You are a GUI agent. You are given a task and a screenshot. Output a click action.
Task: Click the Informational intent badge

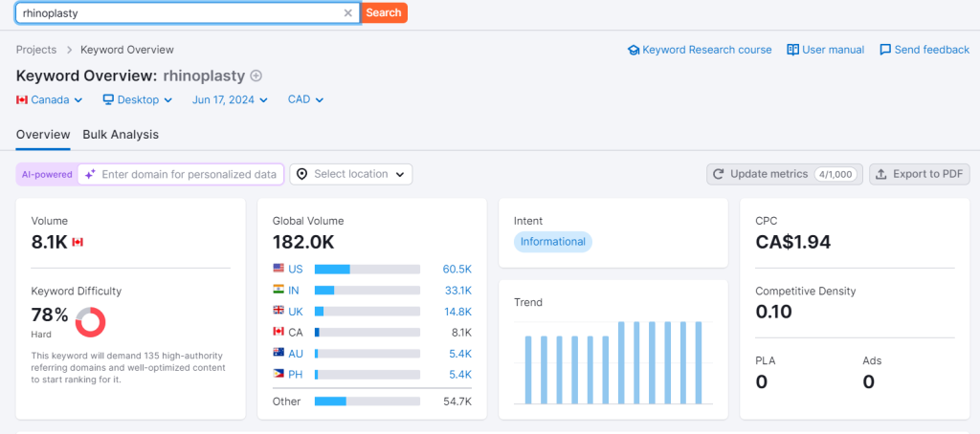pyautogui.click(x=553, y=242)
